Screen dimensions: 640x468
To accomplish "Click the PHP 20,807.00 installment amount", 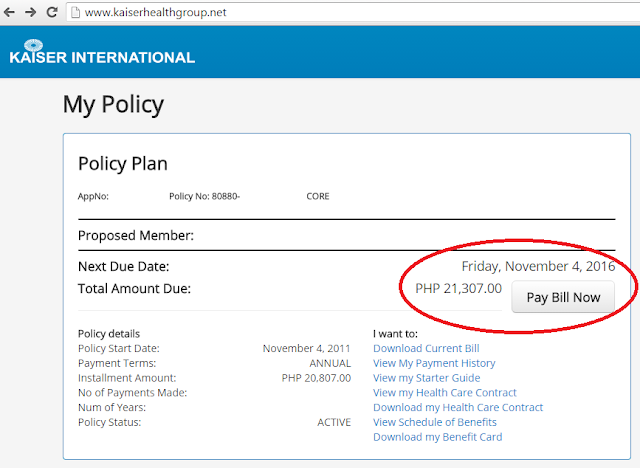I will [316, 378].
